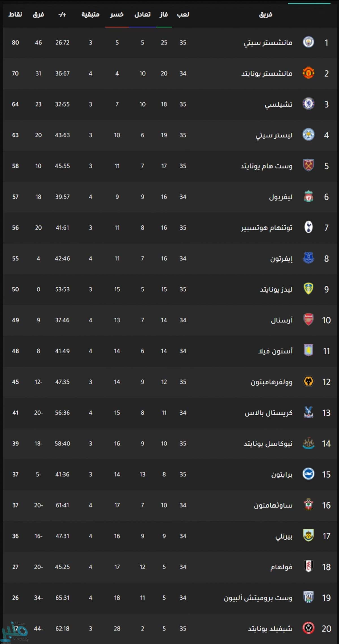This screenshot has height=644, width=339.
Task: Click the West Ham United crest
Action: 308,166
